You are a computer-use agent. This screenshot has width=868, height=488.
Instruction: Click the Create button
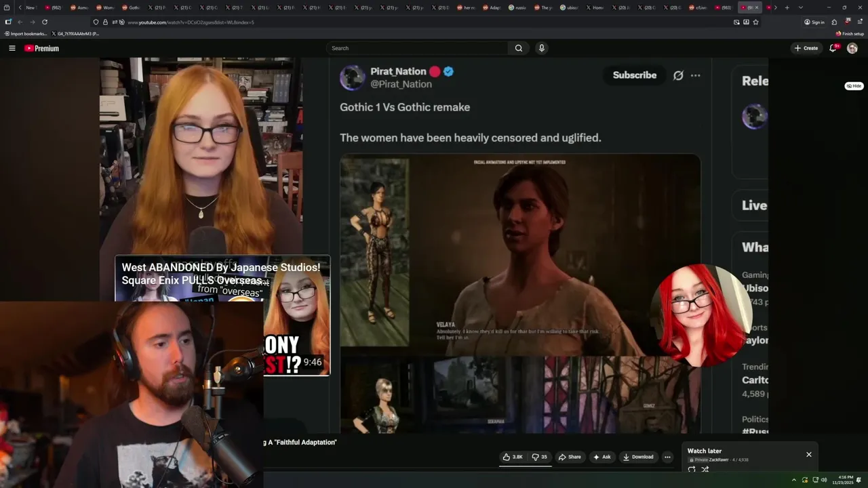(x=806, y=48)
